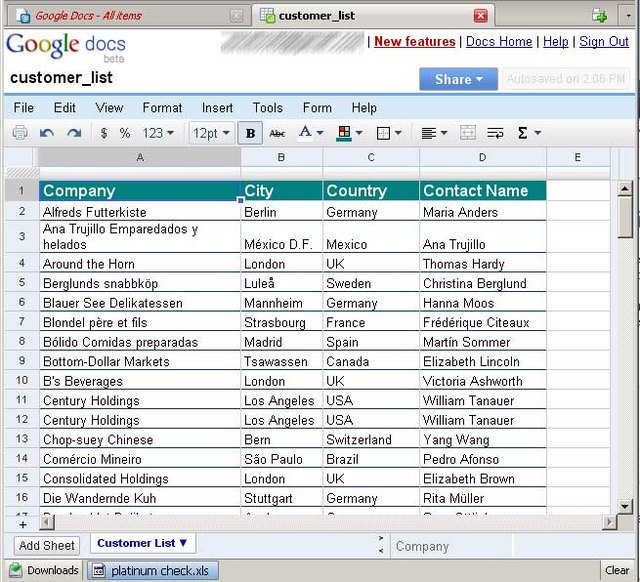Image resolution: width=640 pixels, height=582 pixels.
Task: Select column D header
Action: [482, 157]
